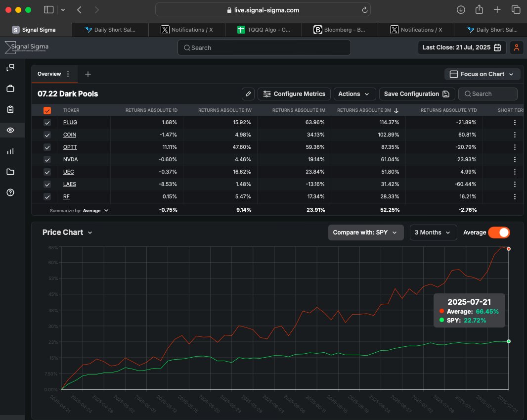Uncheck the COIN row checkbox
527x420 pixels.
click(47, 135)
